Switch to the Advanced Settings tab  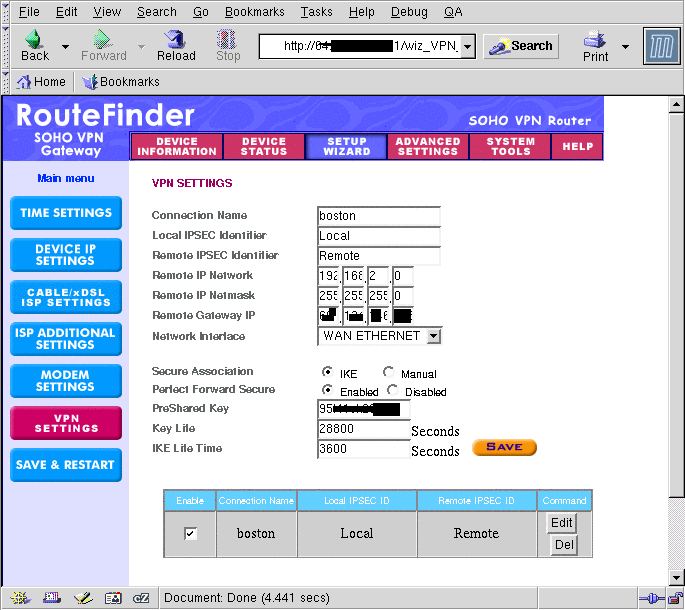pos(427,147)
